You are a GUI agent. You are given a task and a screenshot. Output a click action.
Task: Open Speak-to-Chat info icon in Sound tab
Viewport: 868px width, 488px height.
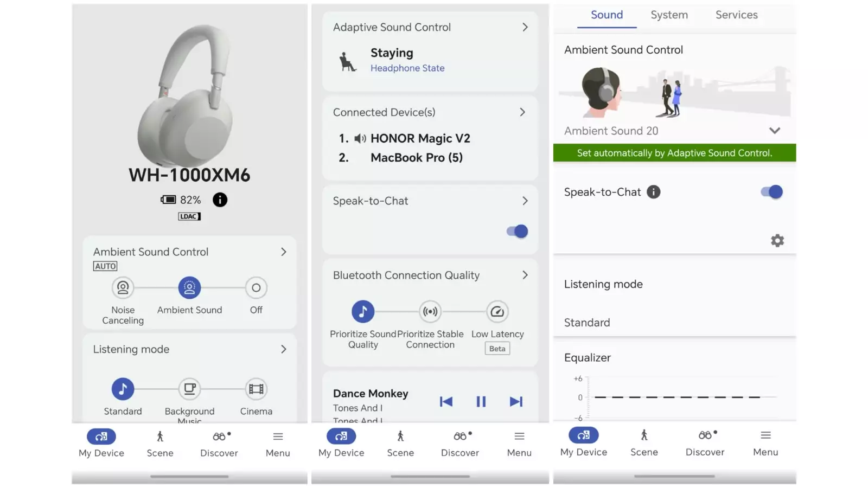click(x=654, y=192)
